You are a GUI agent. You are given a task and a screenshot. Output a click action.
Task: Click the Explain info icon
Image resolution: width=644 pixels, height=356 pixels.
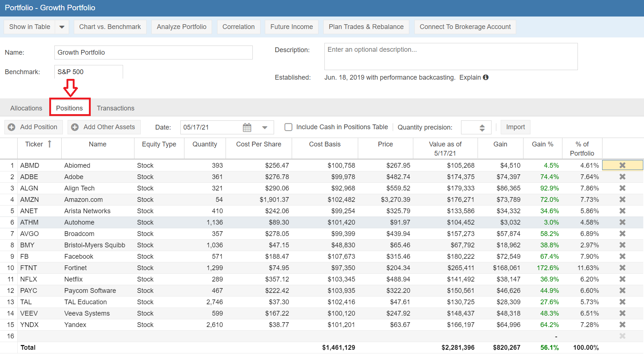point(486,77)
